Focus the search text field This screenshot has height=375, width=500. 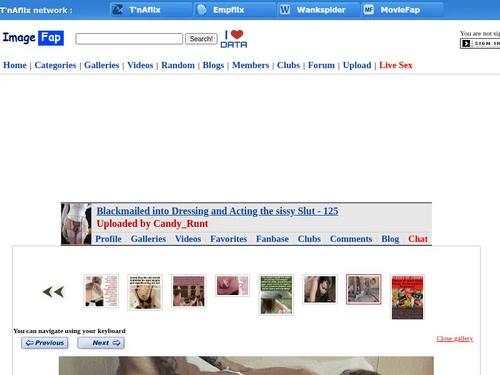click(x=129, y=39)
